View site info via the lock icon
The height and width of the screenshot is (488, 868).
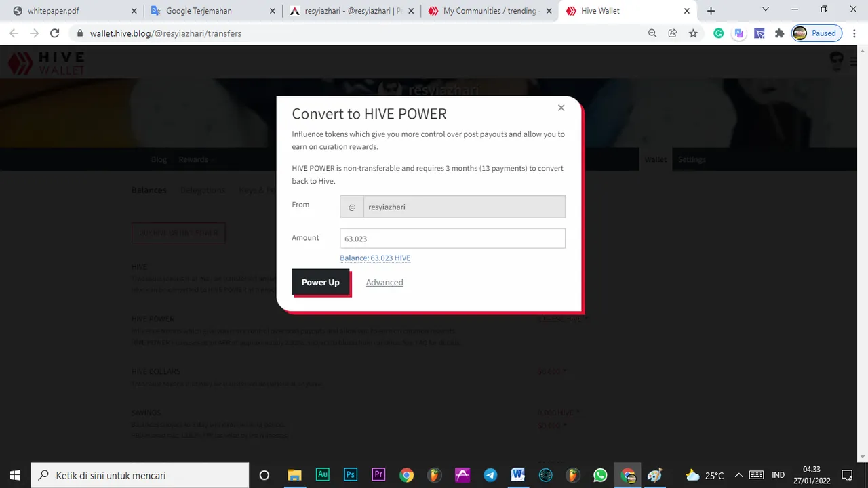[80, 33]
